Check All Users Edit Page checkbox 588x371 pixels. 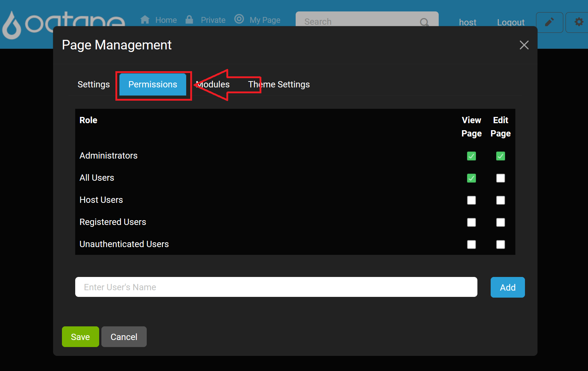click(x=501, y=178)
